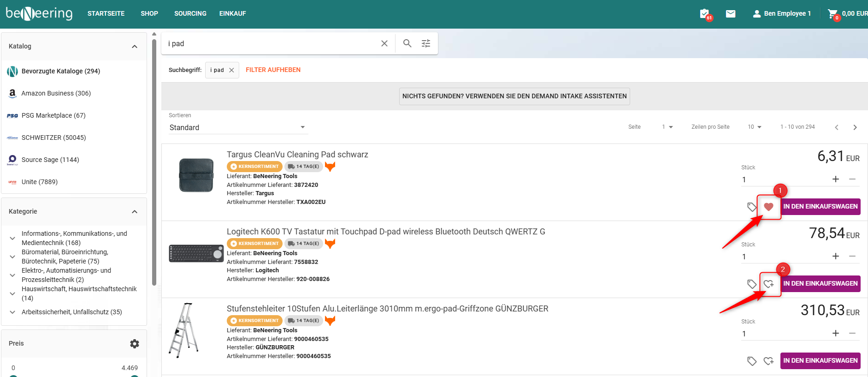Open the shopping cart icon
The width and height of the screenshot is (868, 377).
(x=833, y=14)
